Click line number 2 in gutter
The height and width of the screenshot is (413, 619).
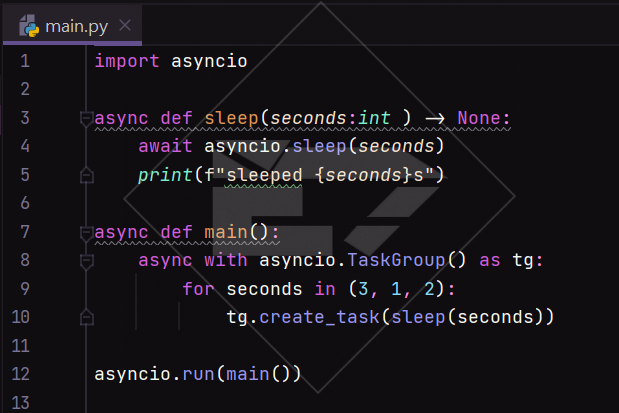pos(25,89)
